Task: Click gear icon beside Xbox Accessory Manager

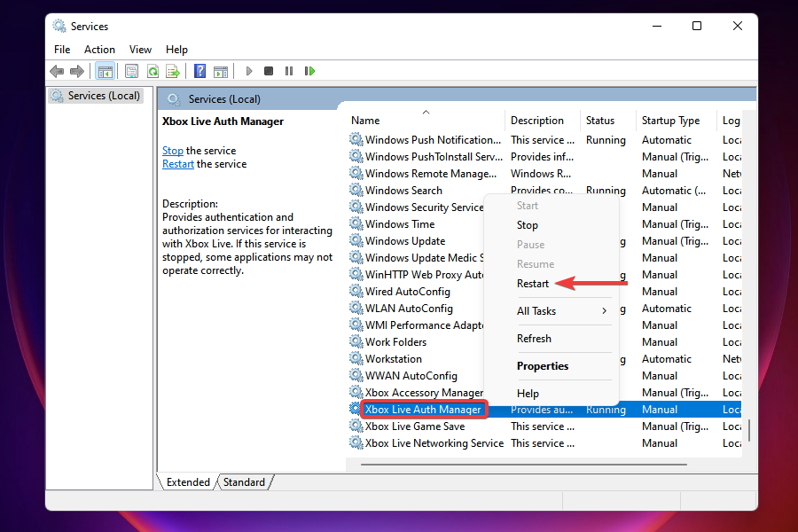Action: click(356, 392)
